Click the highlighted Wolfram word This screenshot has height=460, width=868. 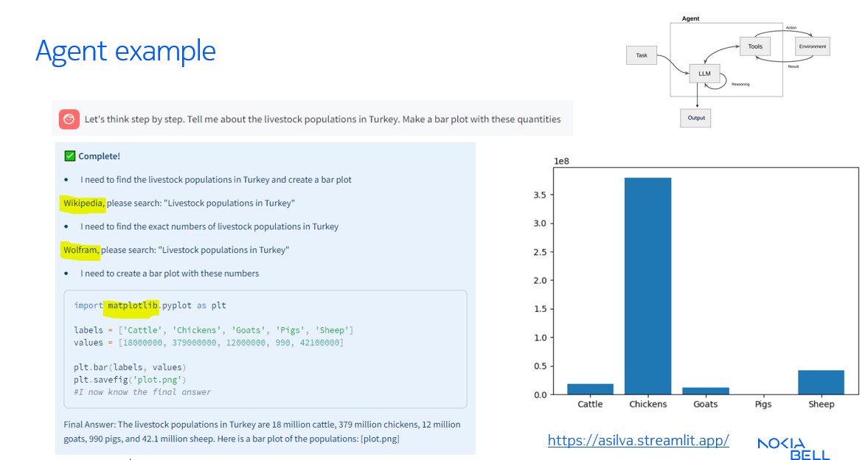pyautogui.click(x=81, y=250)
